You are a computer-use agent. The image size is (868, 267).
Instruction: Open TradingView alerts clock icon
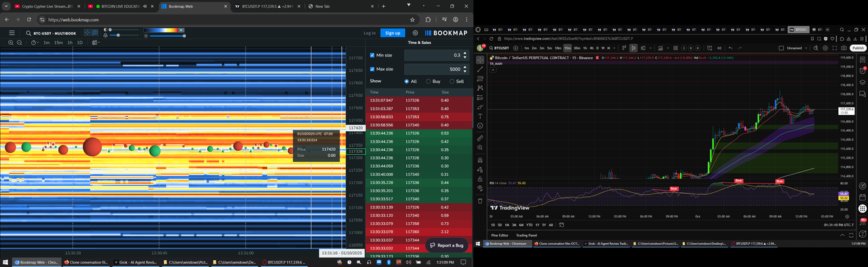863,71
